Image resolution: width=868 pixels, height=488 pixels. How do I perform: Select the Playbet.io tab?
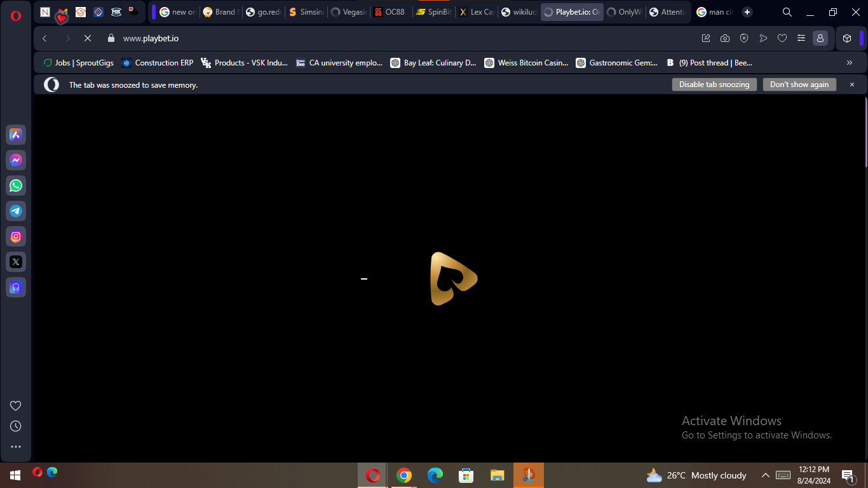click(572, 12)
